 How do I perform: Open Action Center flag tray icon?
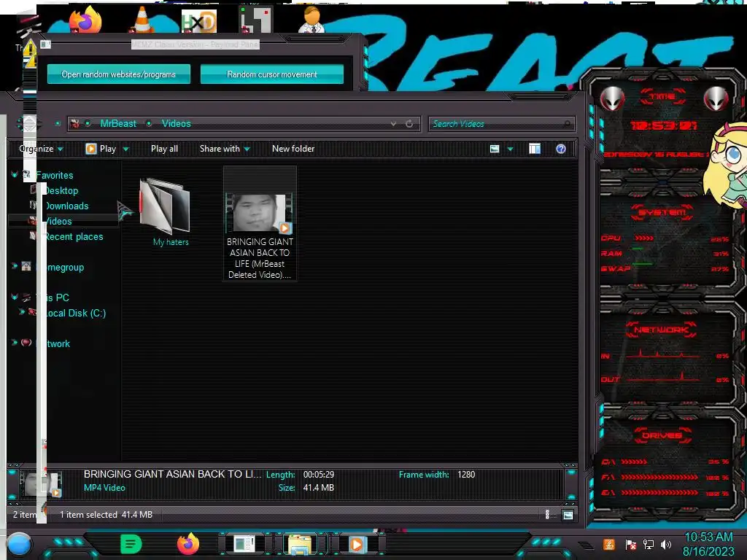[631, 545]
